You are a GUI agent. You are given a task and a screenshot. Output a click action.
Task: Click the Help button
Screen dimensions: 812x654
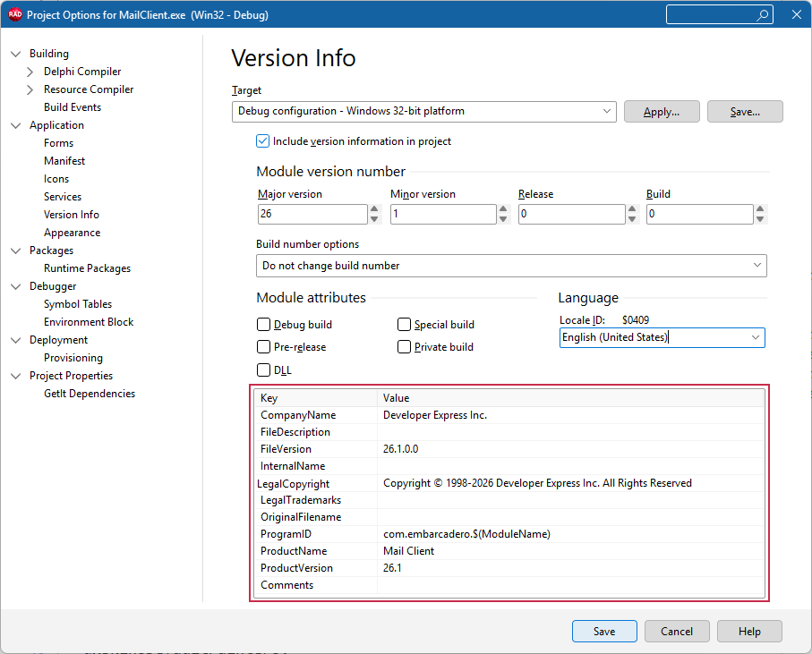tap(749, 632)
